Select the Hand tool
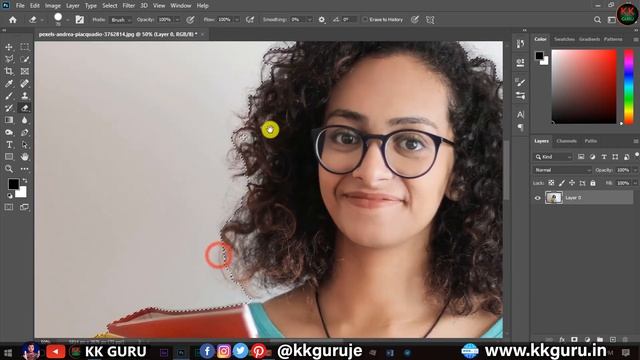Image resolution: width=640 pixels, height=360 pixels. [x=24, y=157]
